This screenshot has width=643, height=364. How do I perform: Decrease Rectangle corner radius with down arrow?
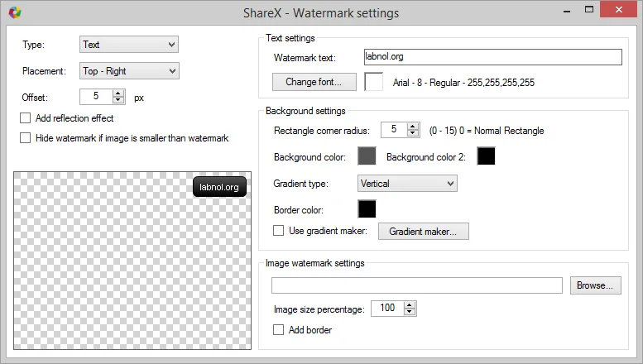click(x=413, y=133)
